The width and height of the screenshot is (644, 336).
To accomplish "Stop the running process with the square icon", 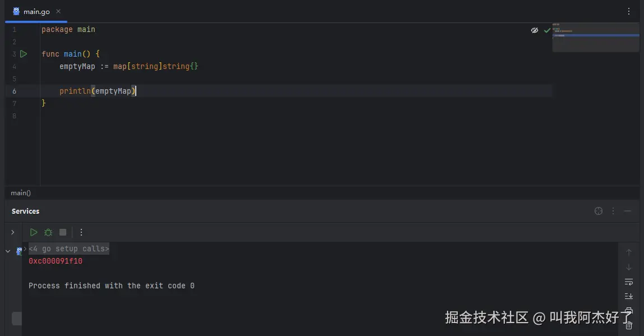I will tap(63, 232).
